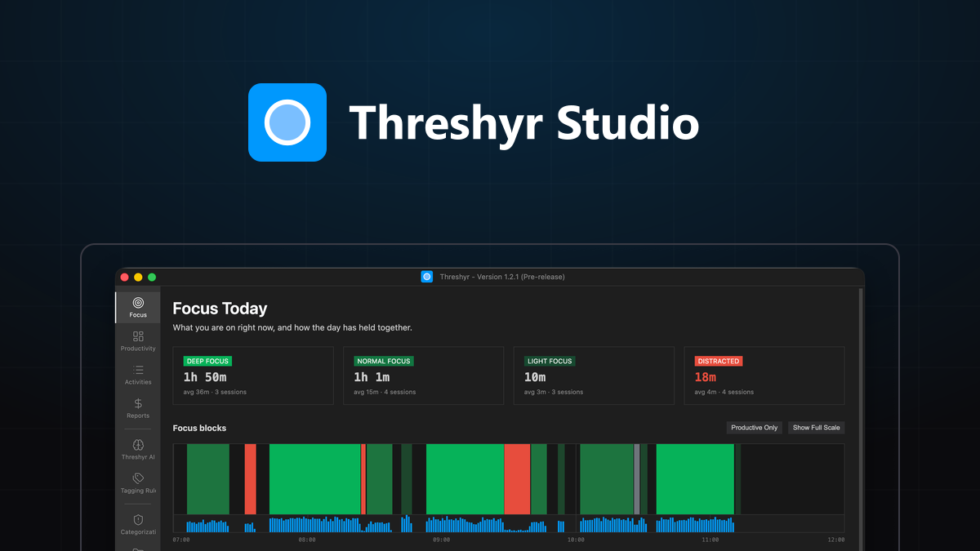Click the 'avg 36m · 3 sessions' text
980x551 pixels.
pos(215,392)
